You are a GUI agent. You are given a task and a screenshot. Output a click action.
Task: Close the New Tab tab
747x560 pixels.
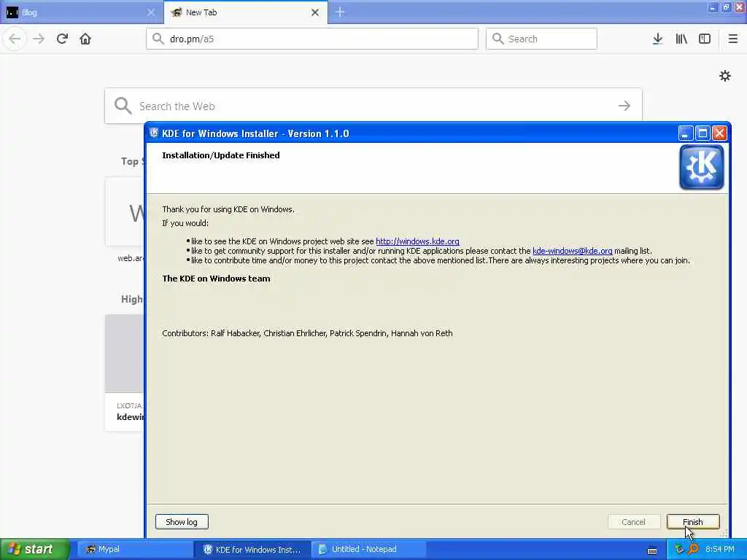315,12
